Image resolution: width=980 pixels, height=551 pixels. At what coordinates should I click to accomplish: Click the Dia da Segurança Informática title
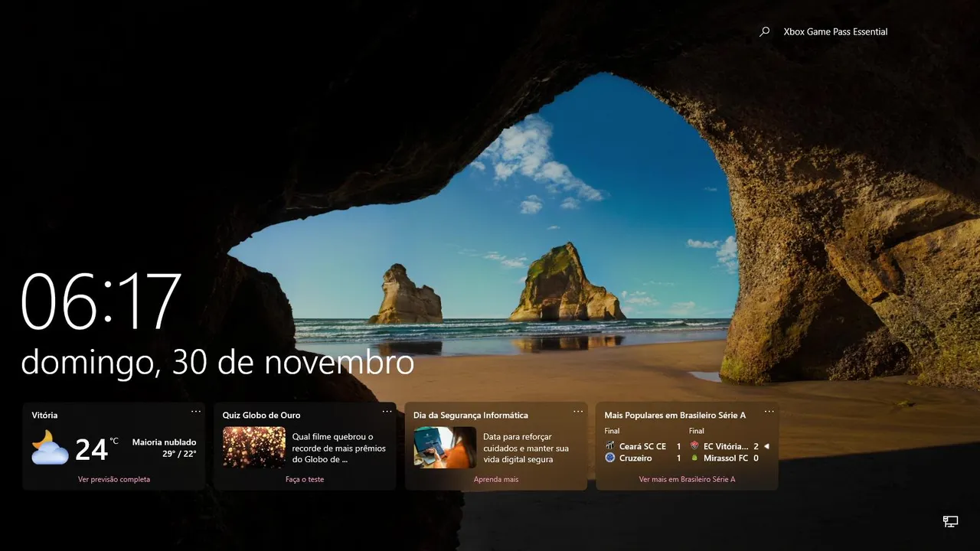pos(471,416)
